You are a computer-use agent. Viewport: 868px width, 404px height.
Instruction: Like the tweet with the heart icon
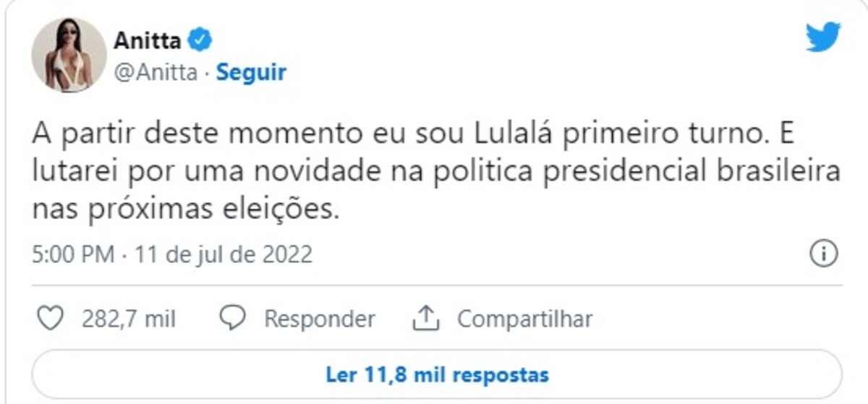click(x=50, y=318)
